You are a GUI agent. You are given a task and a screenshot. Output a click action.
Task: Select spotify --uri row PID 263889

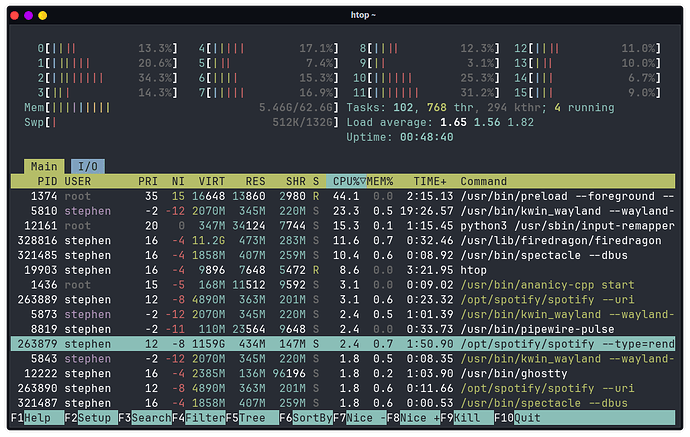point(343,300)
